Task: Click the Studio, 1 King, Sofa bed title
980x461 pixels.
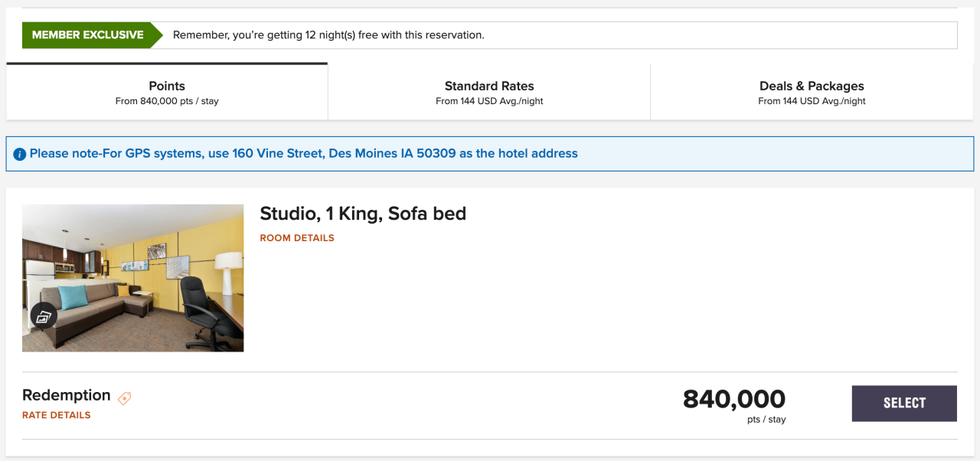Action: tap(363, 214)
